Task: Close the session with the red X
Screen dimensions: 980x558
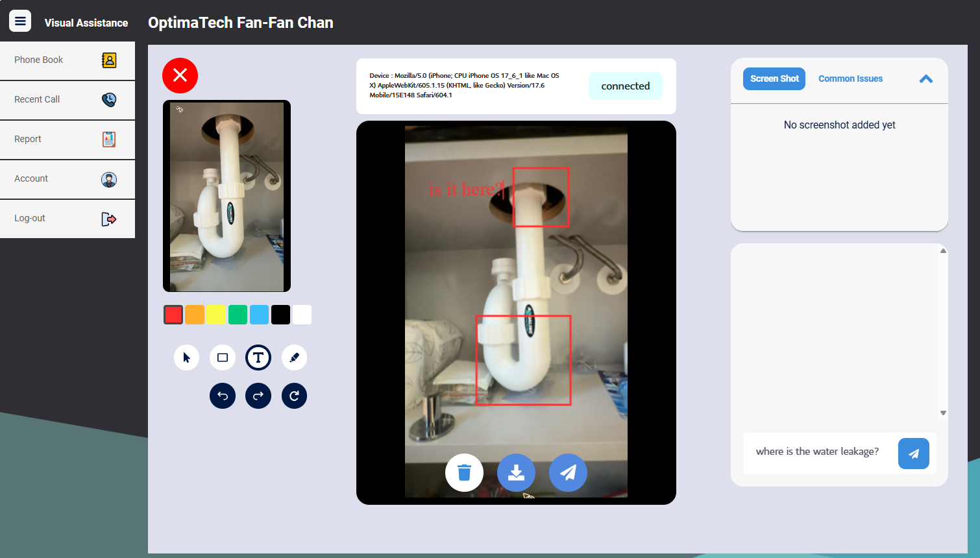Action: 180,75
